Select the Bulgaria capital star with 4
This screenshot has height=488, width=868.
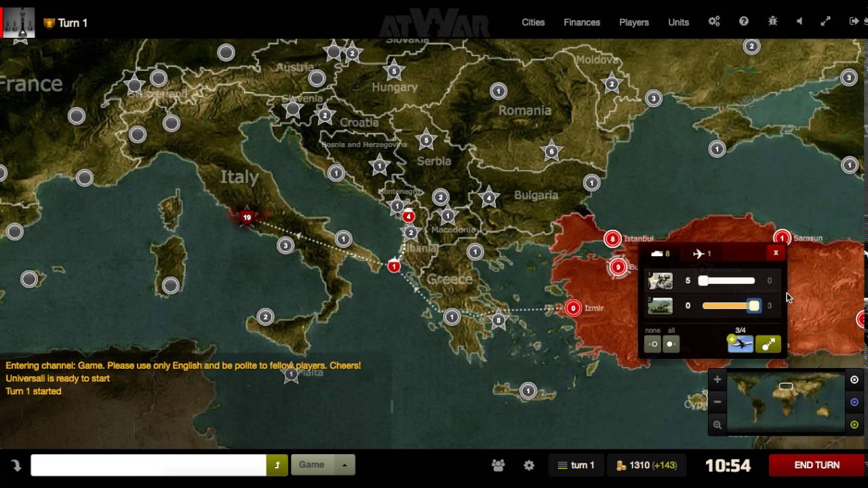click(x=489, y=198)
